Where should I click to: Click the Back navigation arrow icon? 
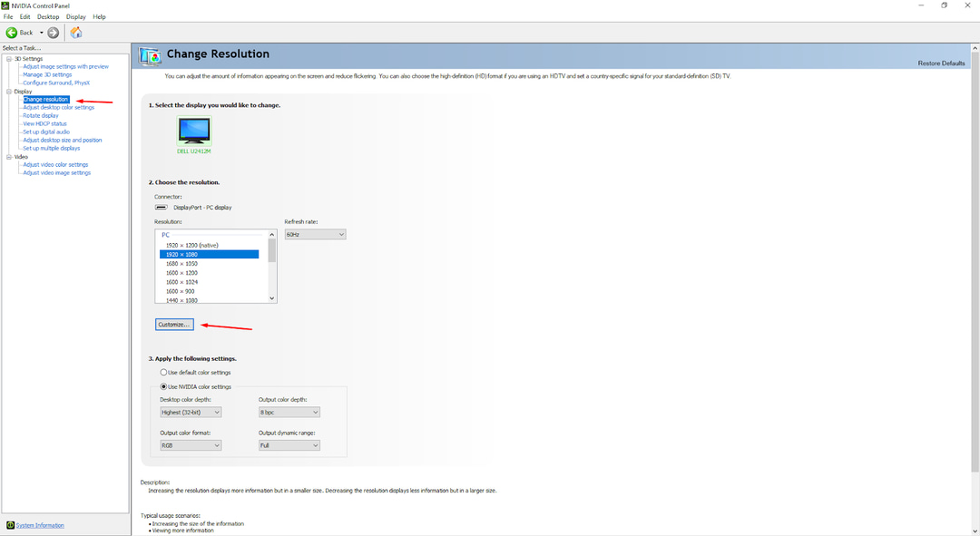click(13, 32)
